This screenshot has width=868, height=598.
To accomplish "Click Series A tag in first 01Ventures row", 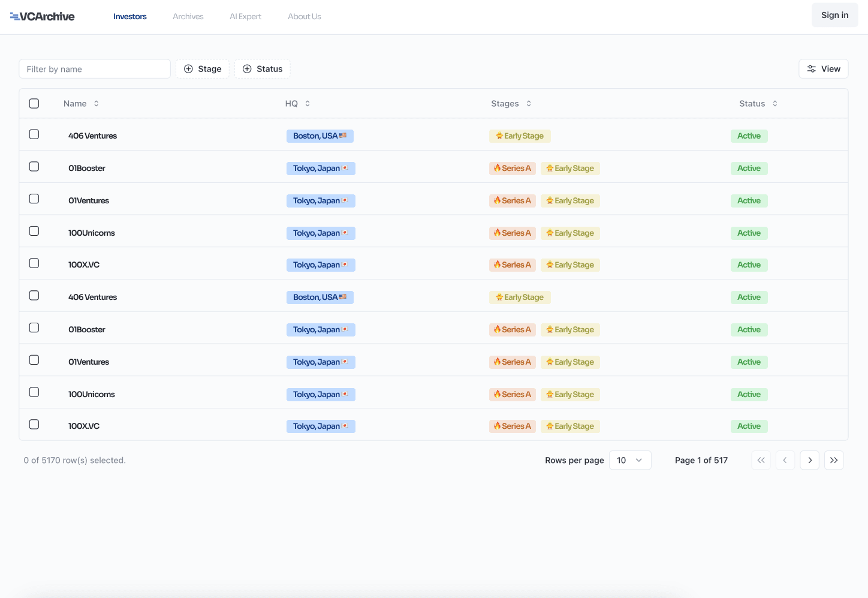I will tap(513, 201).
